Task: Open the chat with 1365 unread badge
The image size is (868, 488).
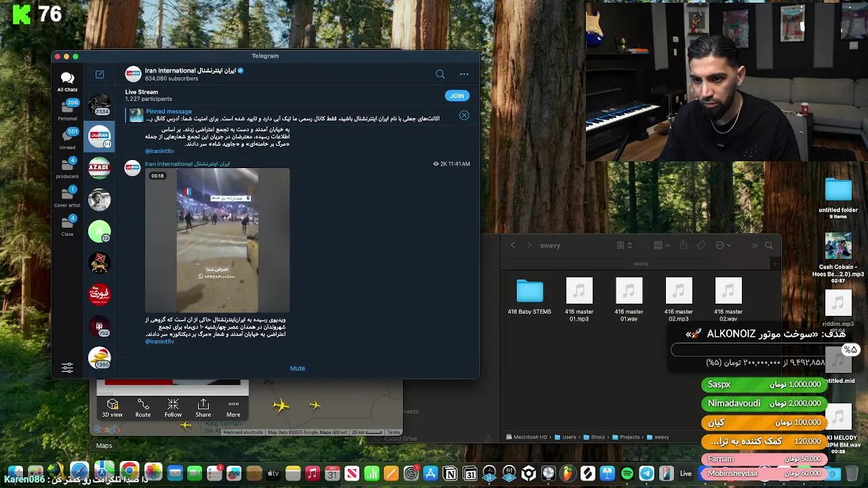Action: coord(99,357)
